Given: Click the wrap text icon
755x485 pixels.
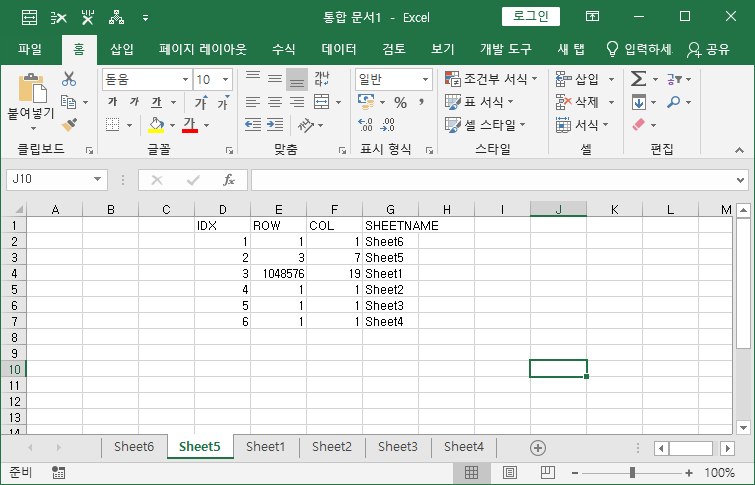Looking at the screenshot, I should 322,79.
